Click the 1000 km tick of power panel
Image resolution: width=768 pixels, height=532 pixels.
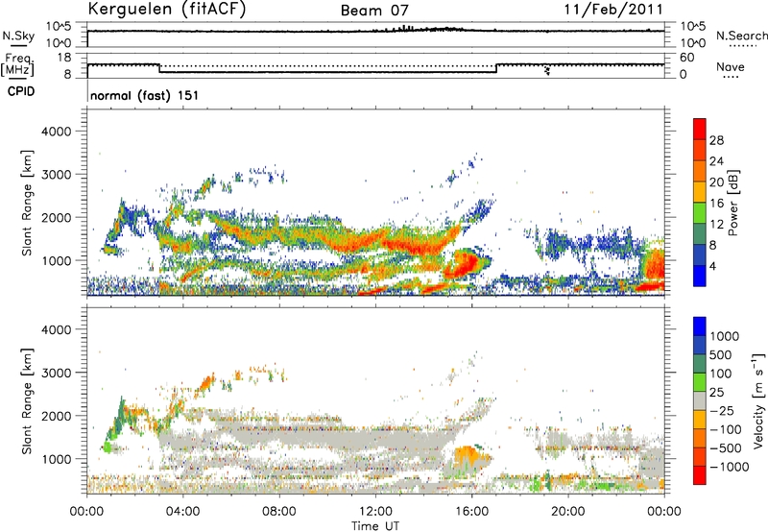coord(56,260)
